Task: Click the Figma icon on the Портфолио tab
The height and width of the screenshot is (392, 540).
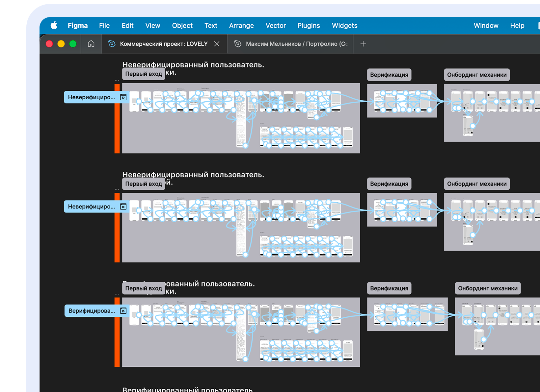Action: pos(237,44)
